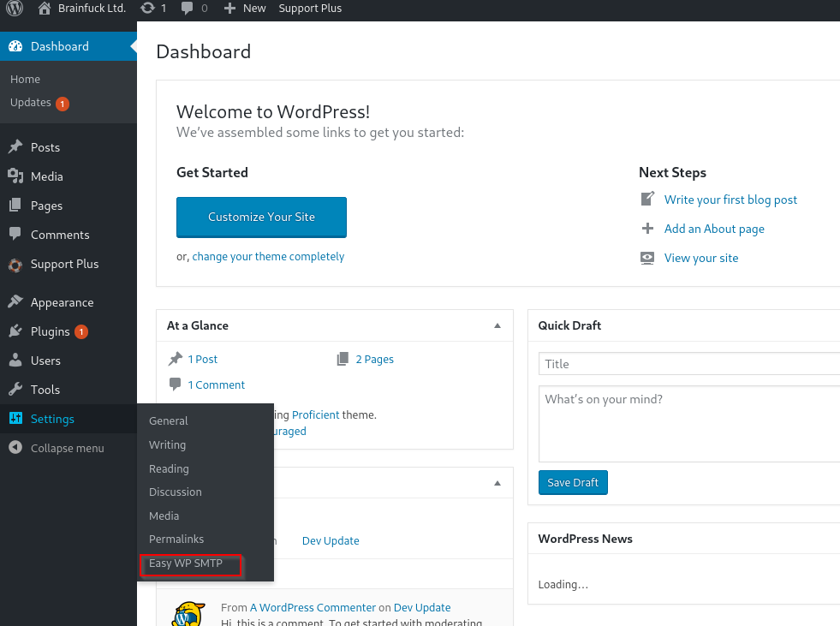The width and height of the screenshot is (840, 626).
Task: Click the Plugins plug icon
Action: 15,331
